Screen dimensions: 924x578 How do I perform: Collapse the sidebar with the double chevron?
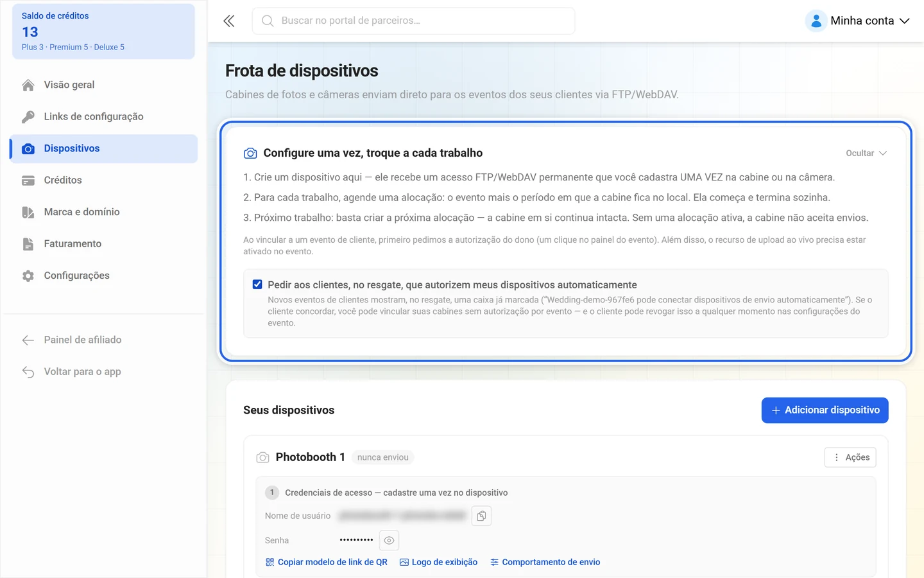click(229, 21)
